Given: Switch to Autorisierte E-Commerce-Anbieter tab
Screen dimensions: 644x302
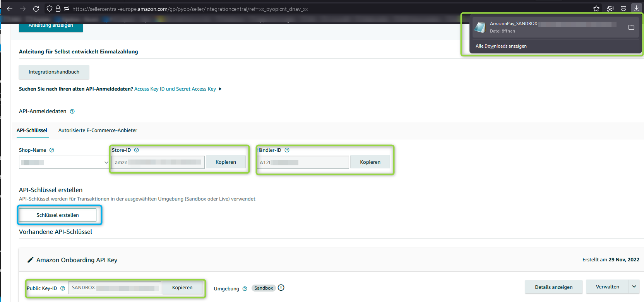Looking at the screenshot, I should coord(98,130).
